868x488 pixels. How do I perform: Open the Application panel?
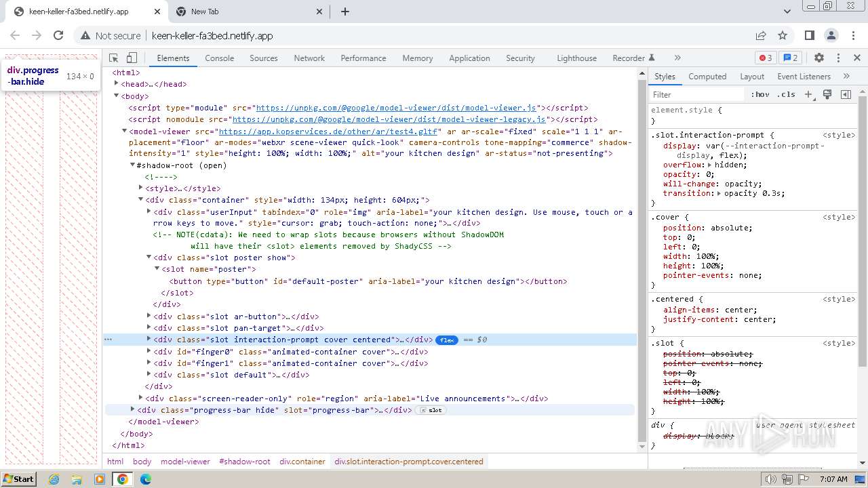click(469, 58)
